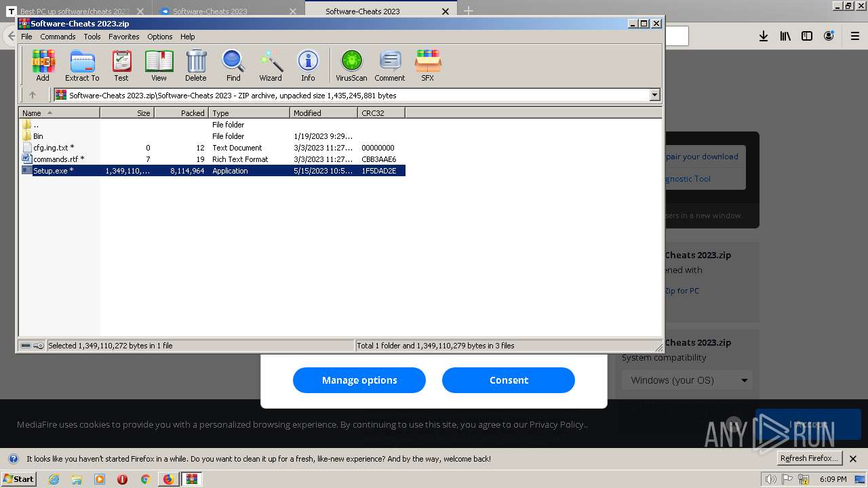The image size is (868, 488).
Task: Click WinRAR taskbar icon
Action: 192,479
